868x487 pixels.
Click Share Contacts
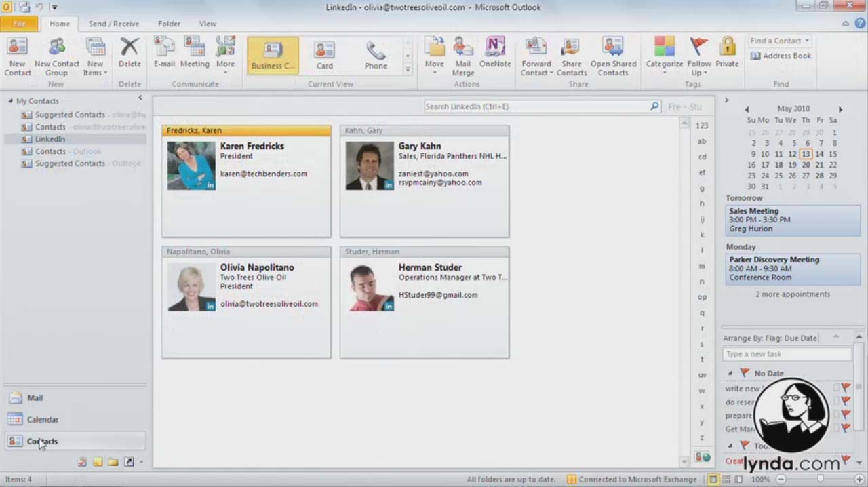coord(572,57)
